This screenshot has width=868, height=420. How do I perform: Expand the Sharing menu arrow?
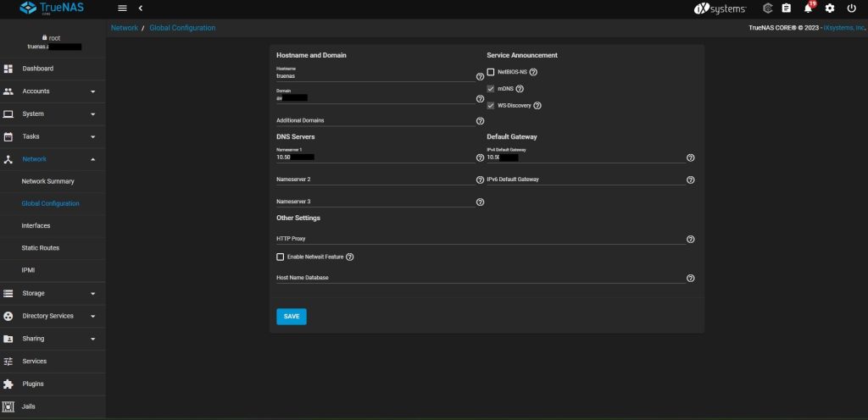[93, 339]
